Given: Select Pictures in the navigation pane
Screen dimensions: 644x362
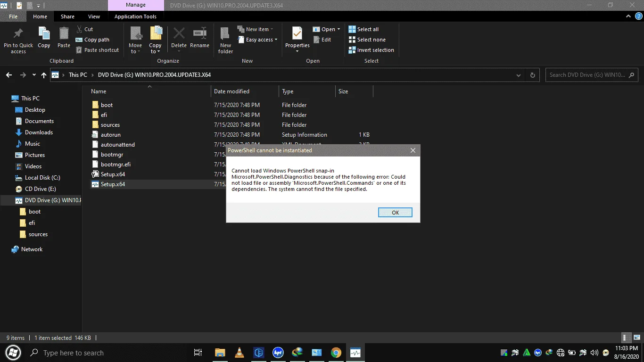Looking at the screenshot, I should coord(35,155).
